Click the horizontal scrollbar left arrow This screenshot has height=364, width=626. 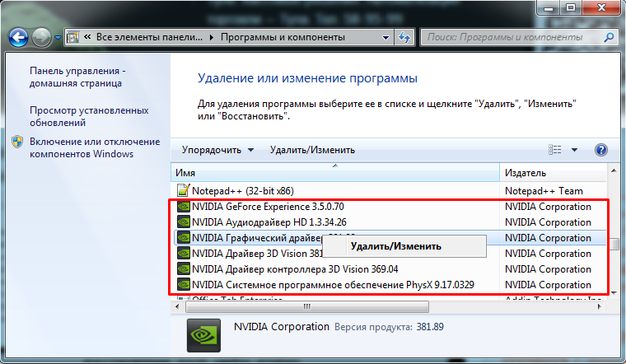tap(178, 306)
